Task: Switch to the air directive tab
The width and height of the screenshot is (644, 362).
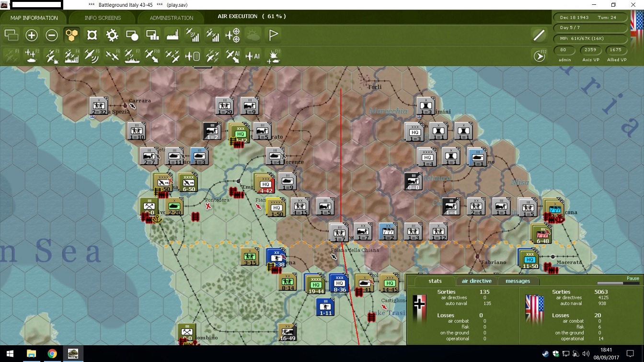Action: (x=476, y=281)
